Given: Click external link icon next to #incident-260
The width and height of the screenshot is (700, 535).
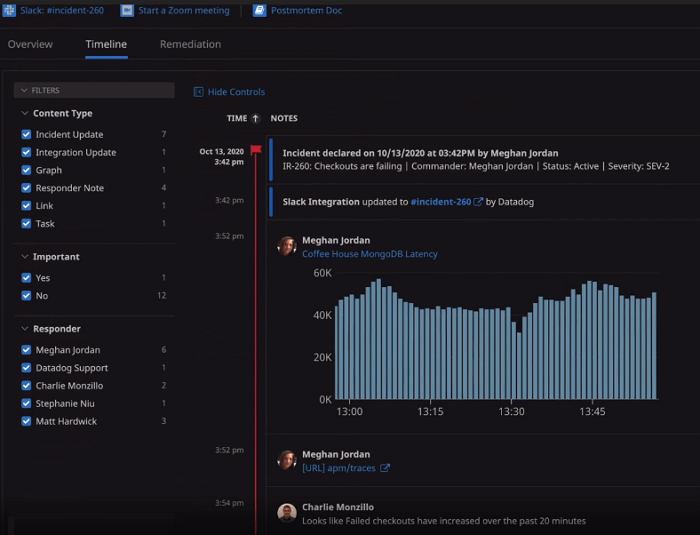Looking at the screenshot, I should click(478, 202).
